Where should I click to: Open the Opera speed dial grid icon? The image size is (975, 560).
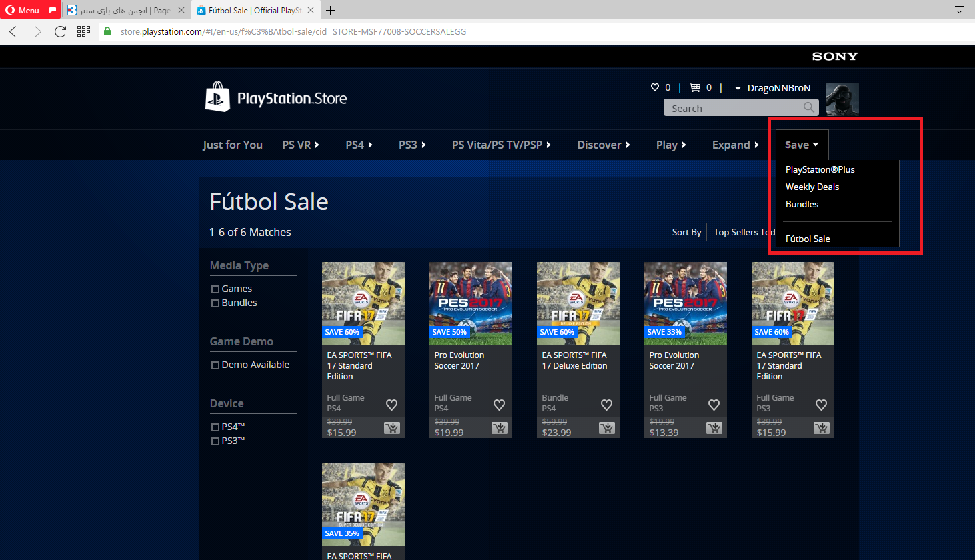click(x=83, y=31)
